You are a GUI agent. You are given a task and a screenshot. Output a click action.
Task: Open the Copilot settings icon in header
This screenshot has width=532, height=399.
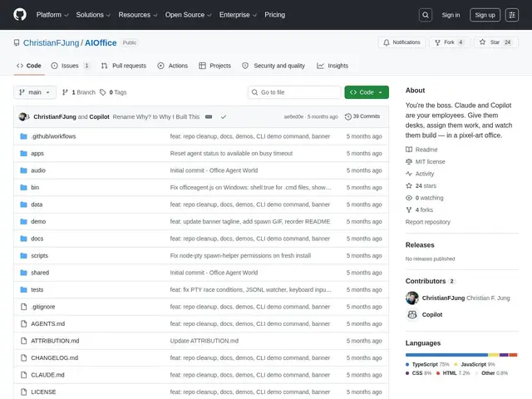pyautogui.click(x=512, y=15)
